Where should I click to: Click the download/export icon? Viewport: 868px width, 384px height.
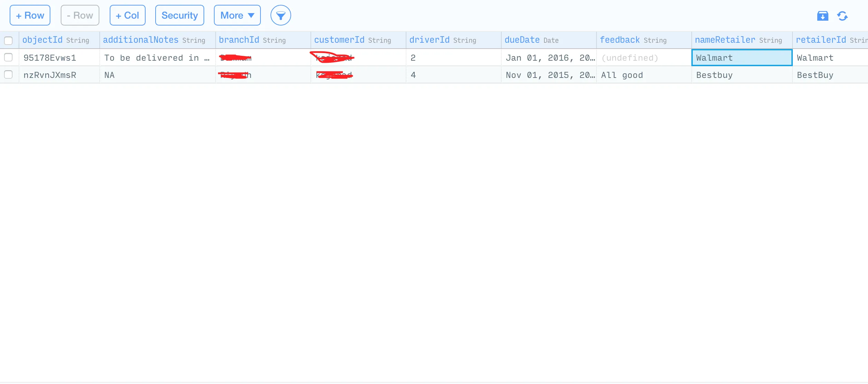point(822,16)
